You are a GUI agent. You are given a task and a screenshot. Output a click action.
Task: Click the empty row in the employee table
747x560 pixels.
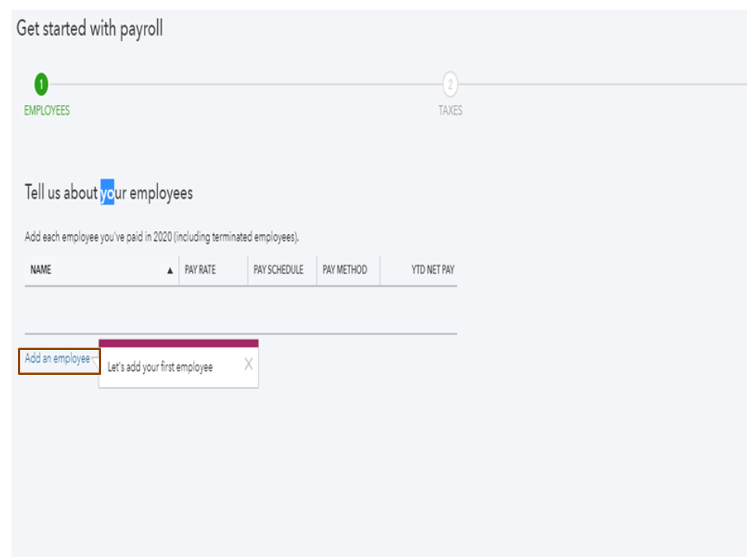tap(240, 310)
